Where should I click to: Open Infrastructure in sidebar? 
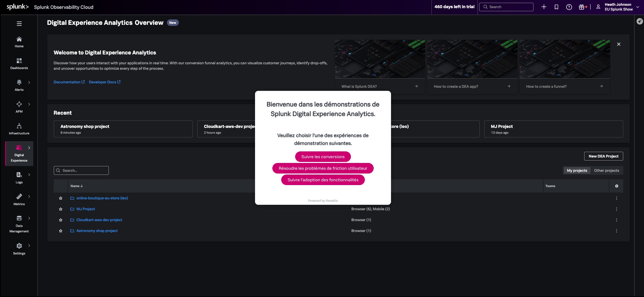(x=19, y=129)
